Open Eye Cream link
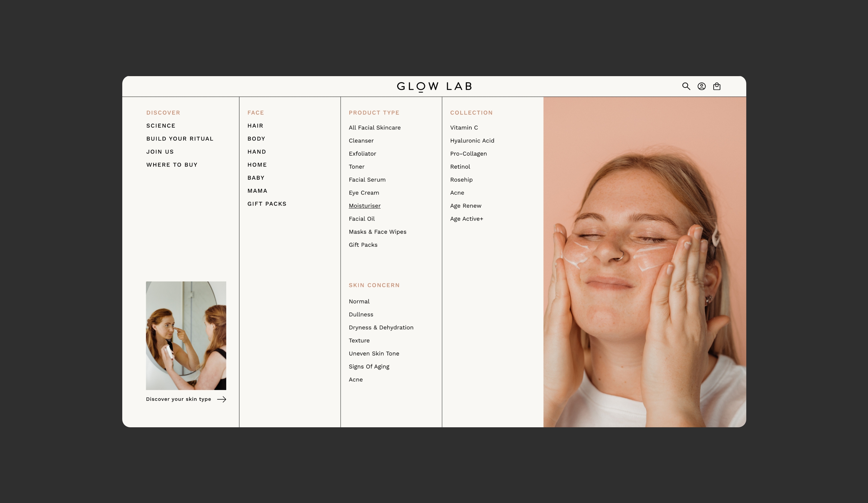868x503 pixels. [x=364, y=193]
